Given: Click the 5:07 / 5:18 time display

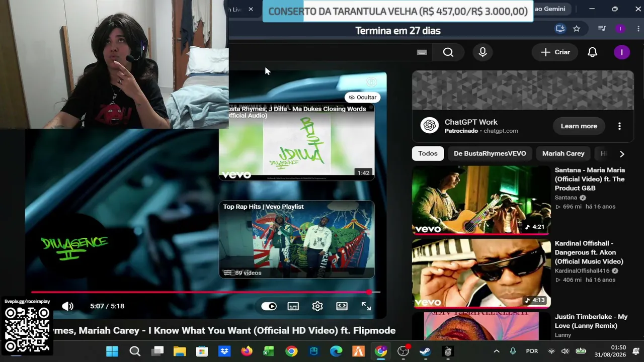Looking at the screenshot, I should pyautogui.click(x=107, y=306).
